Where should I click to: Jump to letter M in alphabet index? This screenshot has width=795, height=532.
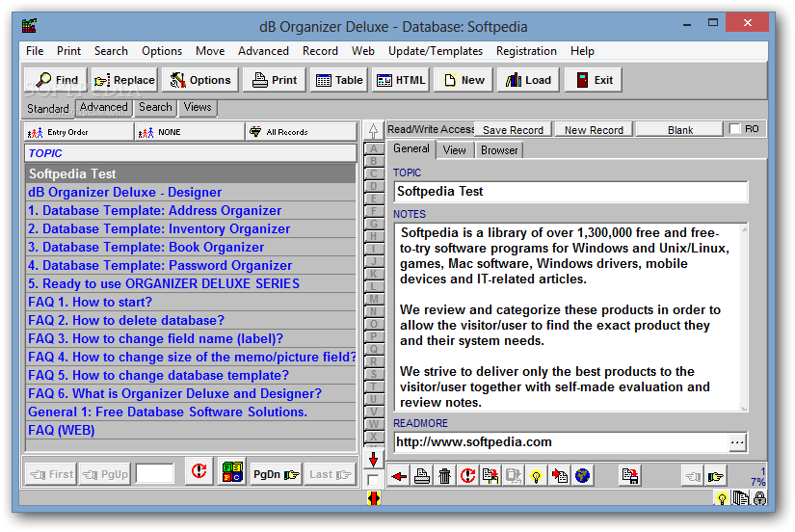[x=374, y=299]
